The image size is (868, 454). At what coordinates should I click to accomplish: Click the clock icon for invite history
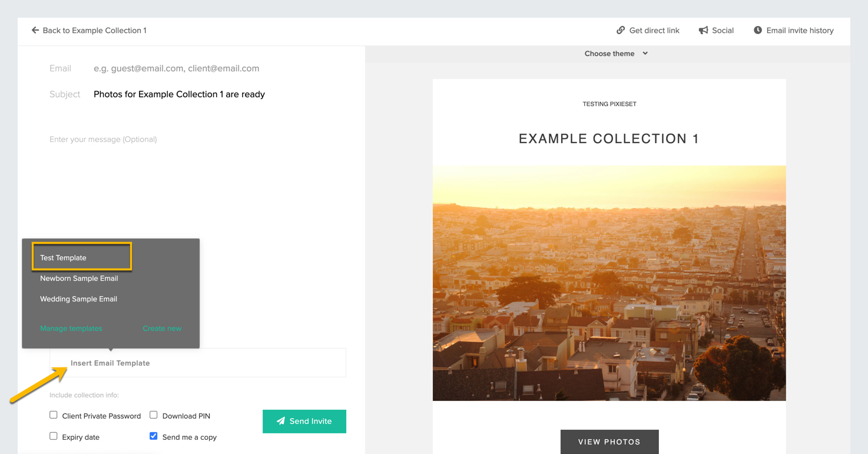(758, 30)
